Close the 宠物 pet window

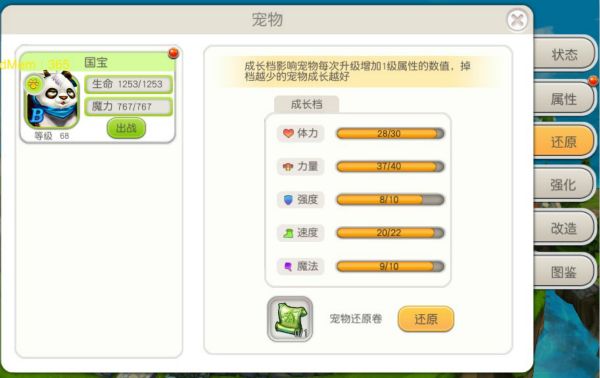tap(517, 20)
